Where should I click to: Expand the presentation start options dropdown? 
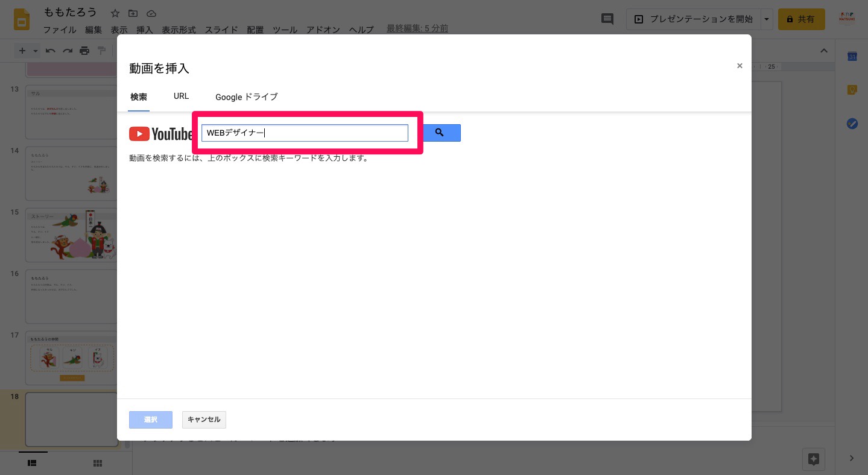[x=767, y=19]
